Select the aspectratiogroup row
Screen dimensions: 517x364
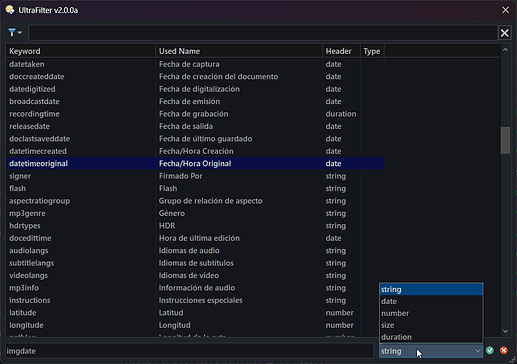195,201
